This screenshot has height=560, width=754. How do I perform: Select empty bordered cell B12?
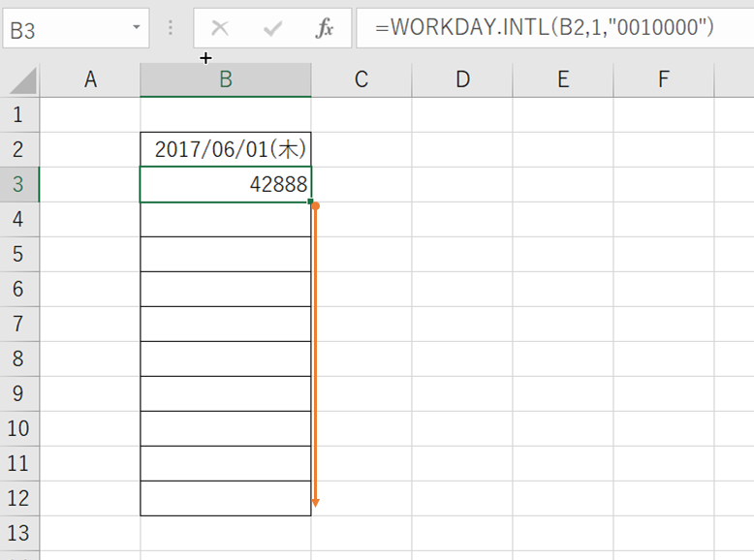click(226, 498)
